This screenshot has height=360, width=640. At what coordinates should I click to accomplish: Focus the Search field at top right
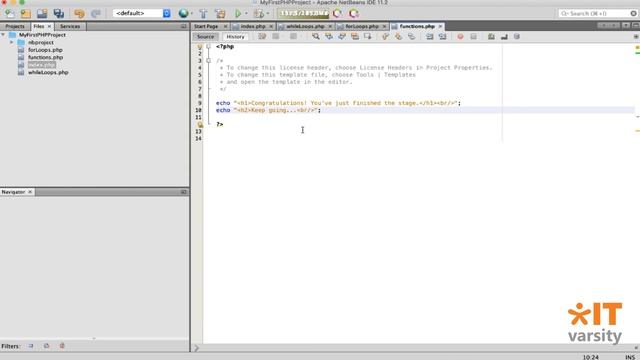click(x=598, y=13)
